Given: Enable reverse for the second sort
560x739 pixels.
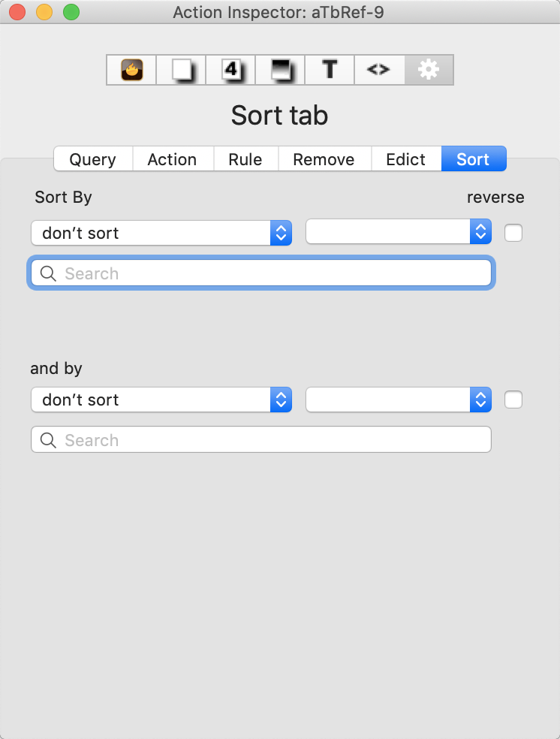Looking at the screenshot, I should 513,400.
